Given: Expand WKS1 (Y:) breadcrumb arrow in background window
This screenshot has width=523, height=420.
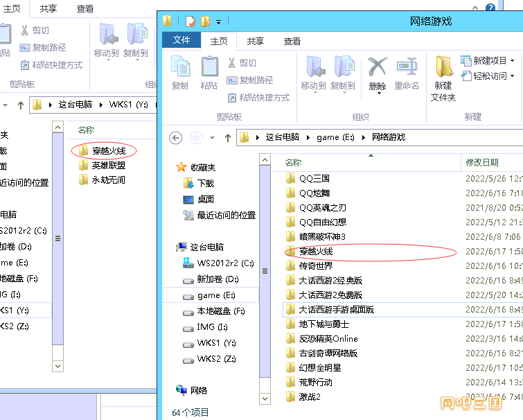Looking at the screenshot, I should point(156,105).
